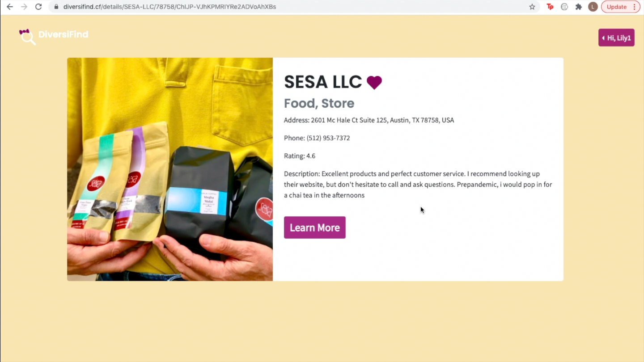Open the Chrome profile avatar L
The height and width of the screenshot is (362, 644).
[593, 7]
